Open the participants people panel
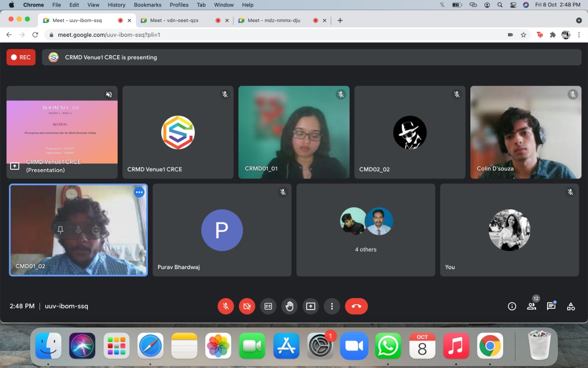Screen dimensions: 588x368 coord(531,306)
